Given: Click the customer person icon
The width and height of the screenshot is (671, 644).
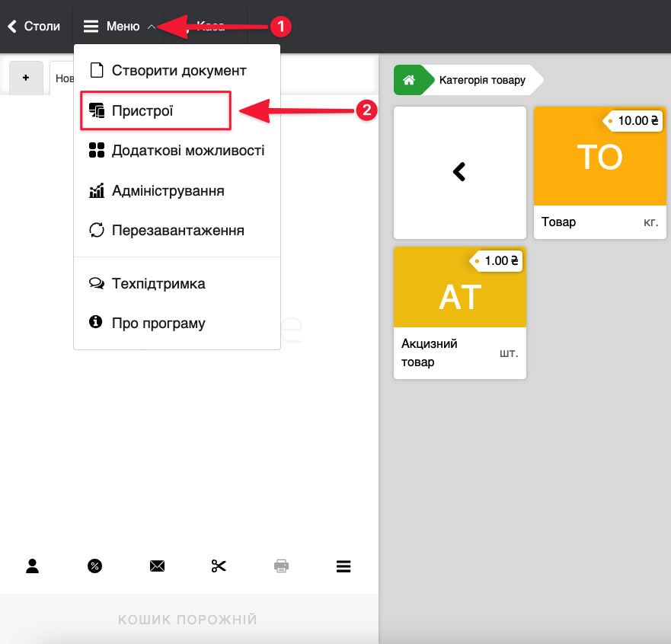Looking at the screenshot, I should (x=33, y=566).
